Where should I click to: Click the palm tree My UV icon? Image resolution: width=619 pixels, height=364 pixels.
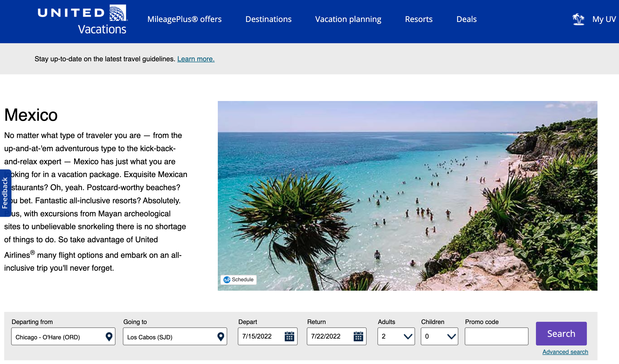pyautogui.click(x=578, y=19)
